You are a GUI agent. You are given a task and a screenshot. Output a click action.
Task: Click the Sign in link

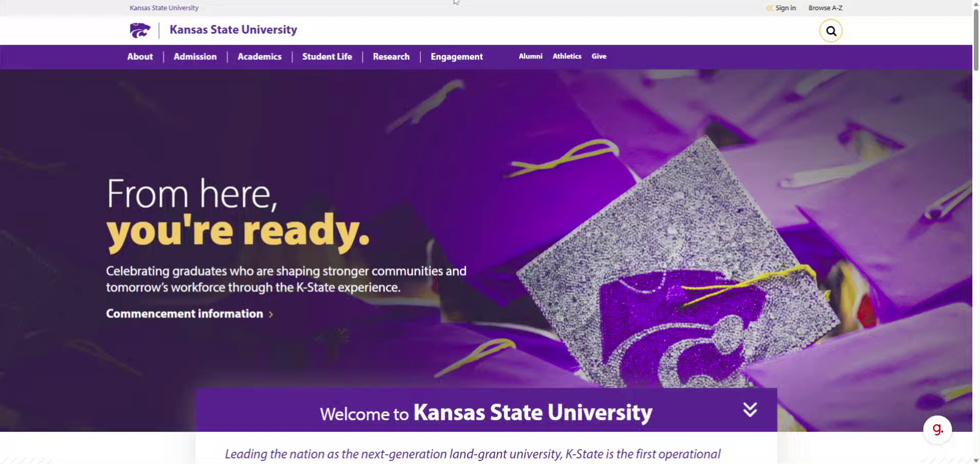[x=786, y=8]
